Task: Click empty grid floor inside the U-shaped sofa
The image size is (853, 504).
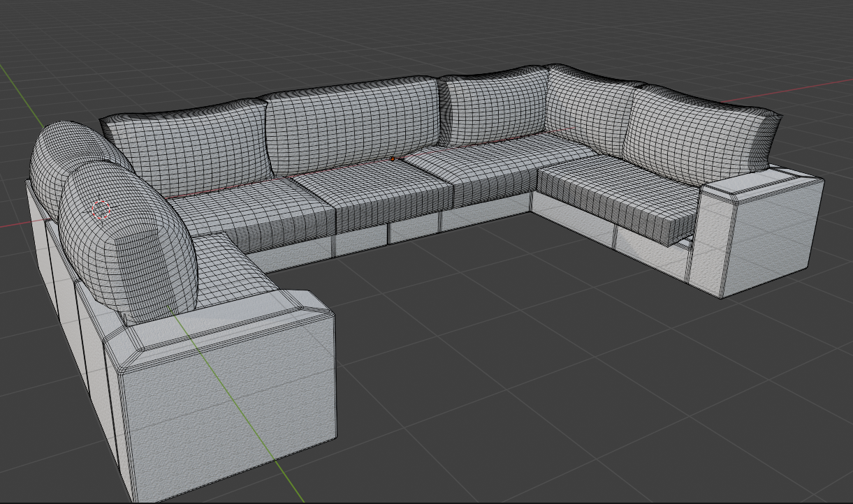Action: click(454, 293)
